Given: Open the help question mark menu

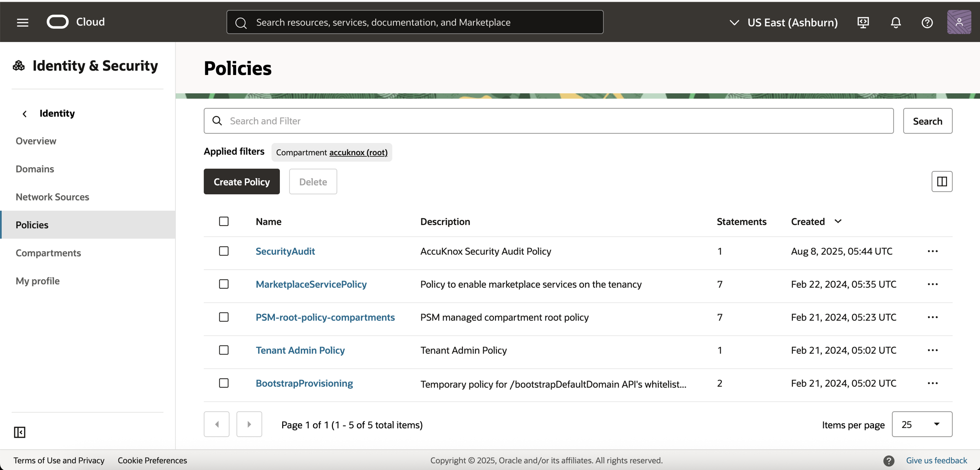Looking at the screenshot, I should (x=927, y=22).
